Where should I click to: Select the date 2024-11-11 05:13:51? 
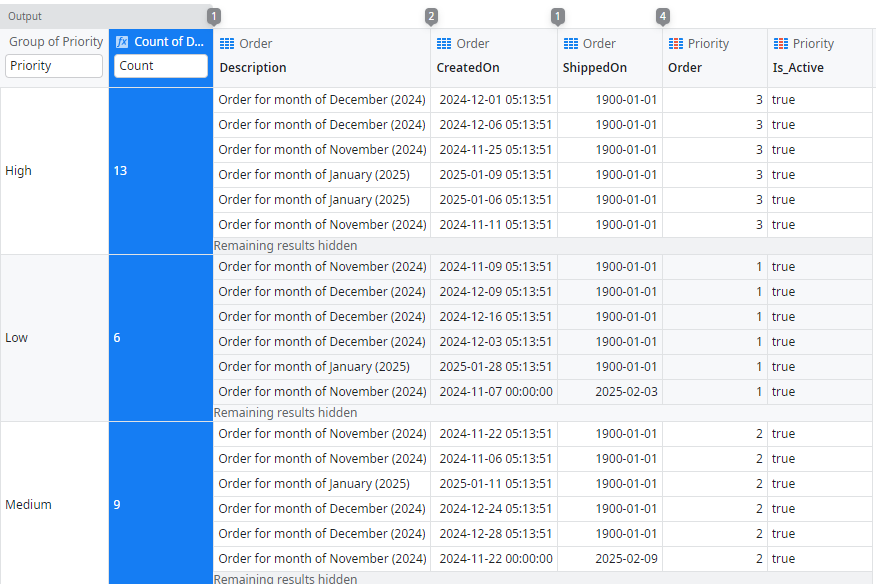[496, 225]
